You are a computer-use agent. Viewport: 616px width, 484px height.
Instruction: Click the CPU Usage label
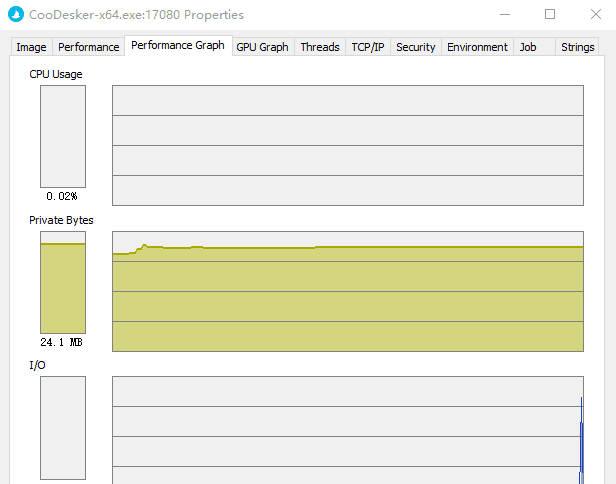point(56,74)
